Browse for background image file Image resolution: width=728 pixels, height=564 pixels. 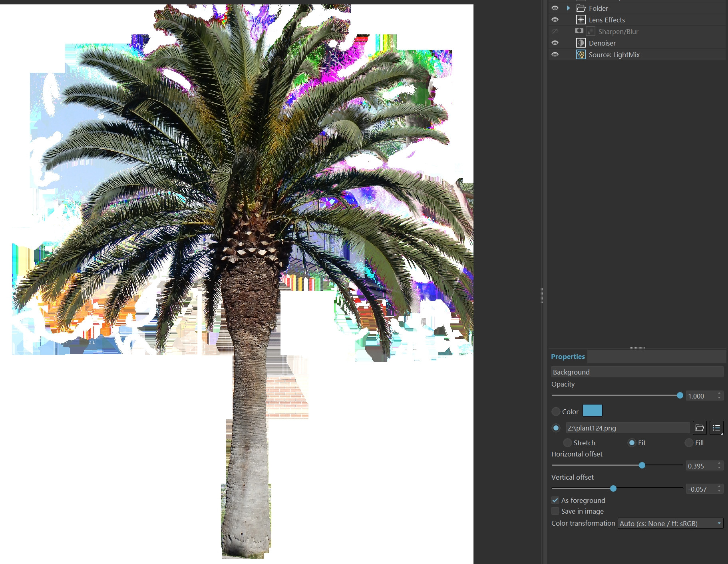pyautogui.click(x=700, y=428)
